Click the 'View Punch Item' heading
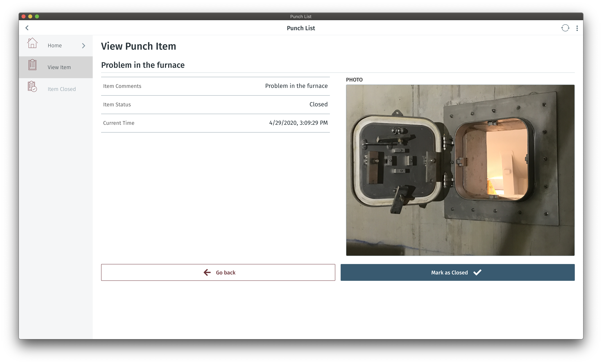 pyautogui.click(x=138, y=46)
